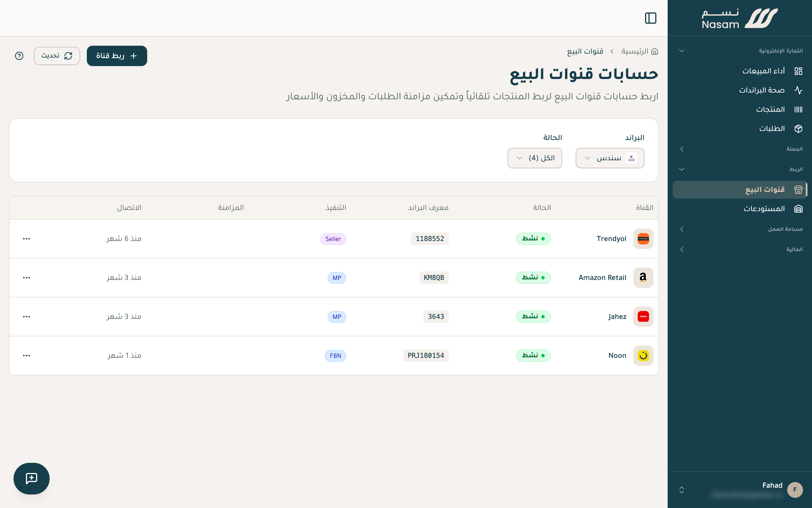Click the products barcode icon
This screenshot has height=508, width=812.
tap(798, 109)
